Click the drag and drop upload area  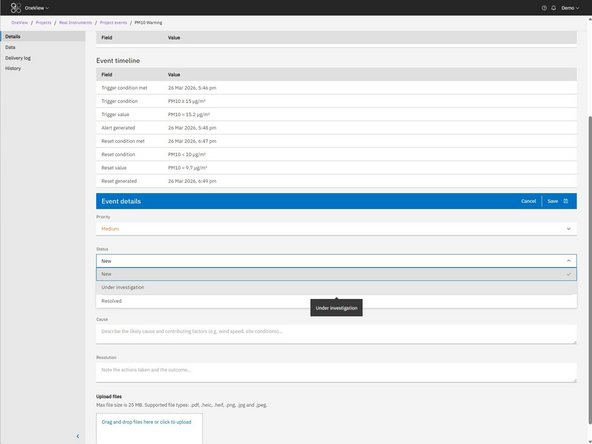pos(149,429)
